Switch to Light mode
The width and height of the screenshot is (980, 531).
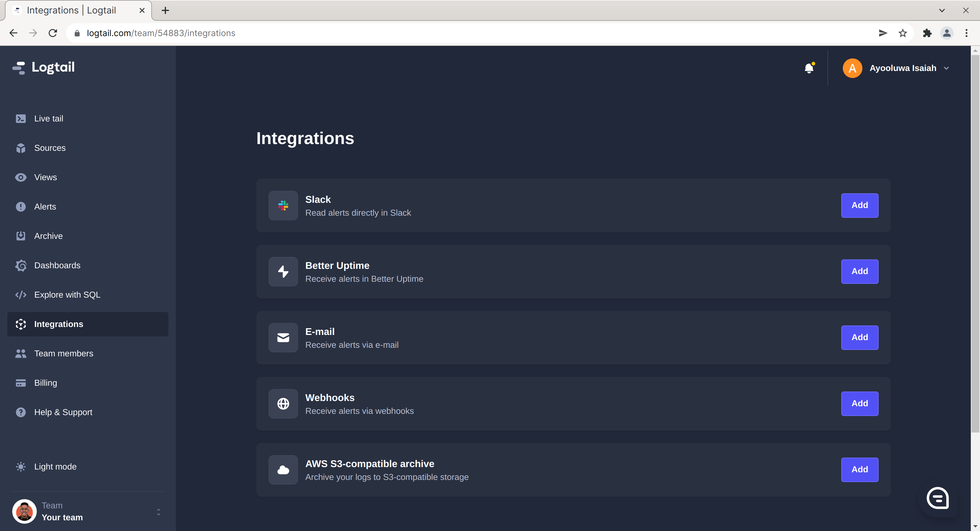point(55,466)
